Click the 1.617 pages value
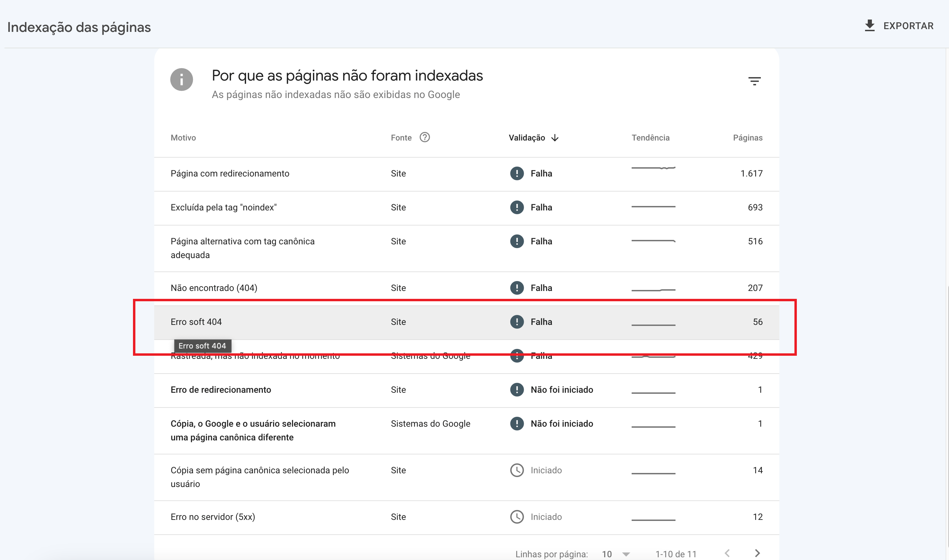Viewport: 949px width, 560px height. (x=751, y=173)
